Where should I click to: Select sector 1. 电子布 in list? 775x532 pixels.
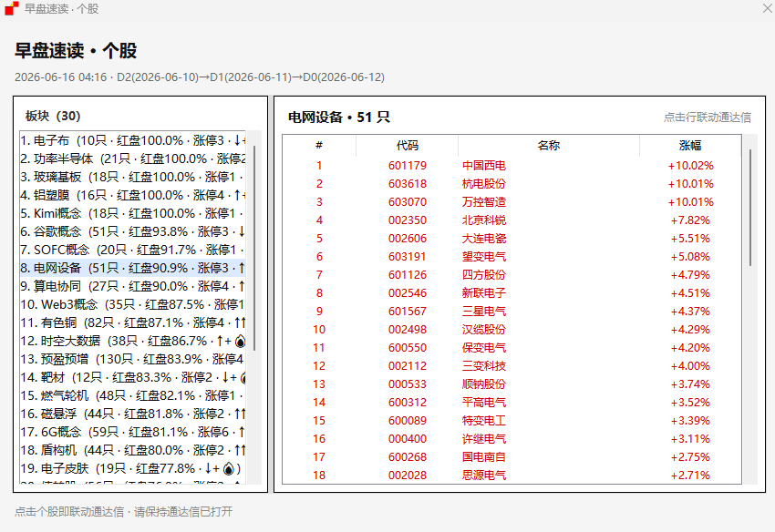[132, 140]
